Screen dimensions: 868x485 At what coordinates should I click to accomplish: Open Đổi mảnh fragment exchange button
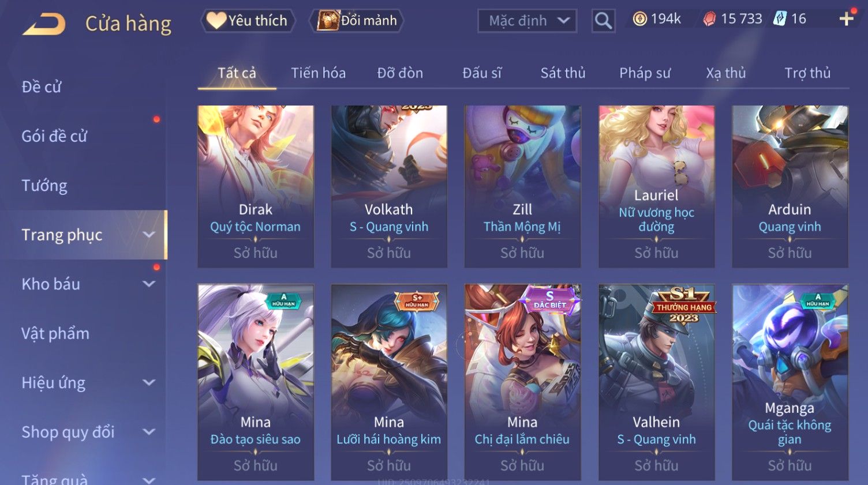point(357,21)
